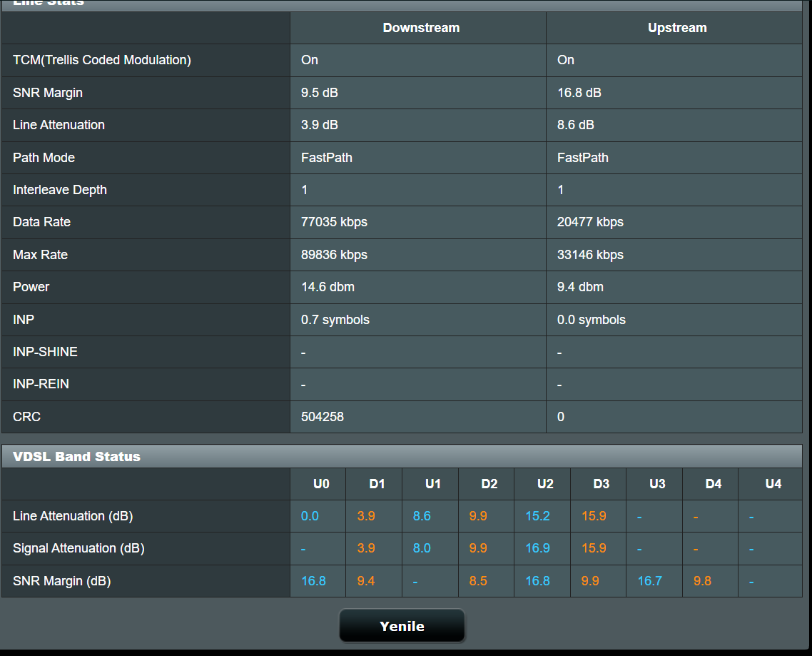The width and height of the screenshot is (812, 656).
Task: Click the D1 band column header
Action: pyautogui.click(x=377, y=483)
